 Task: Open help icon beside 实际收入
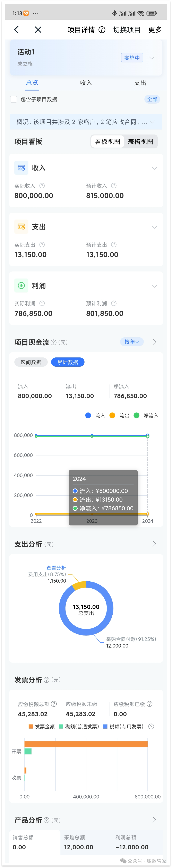tap(42, 186)
